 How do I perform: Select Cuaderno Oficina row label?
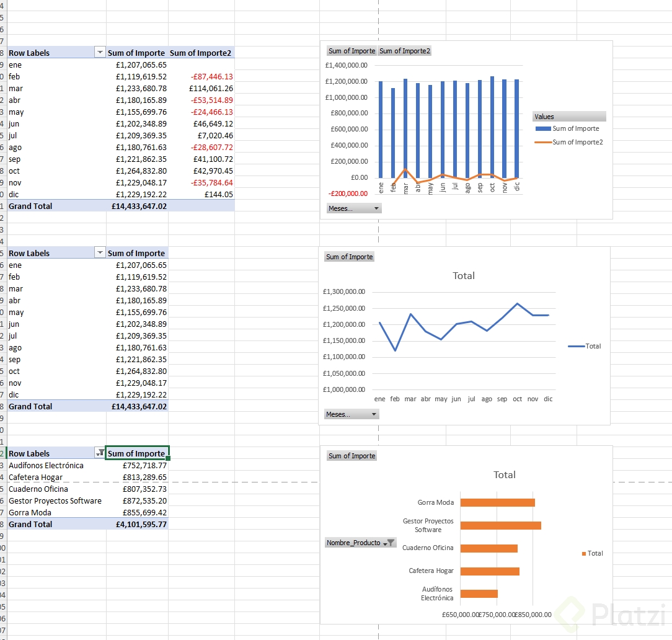click(x=56, y=489)
